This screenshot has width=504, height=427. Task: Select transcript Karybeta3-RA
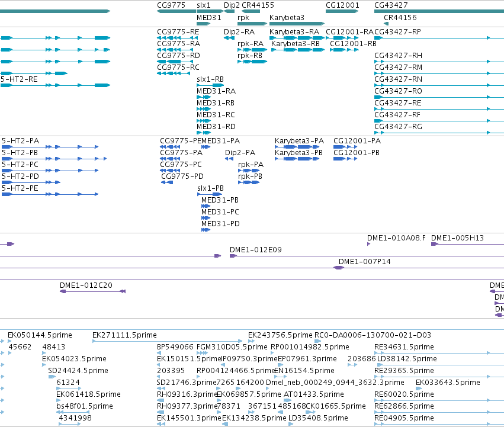pyautogui.click(x=294, y=32)
